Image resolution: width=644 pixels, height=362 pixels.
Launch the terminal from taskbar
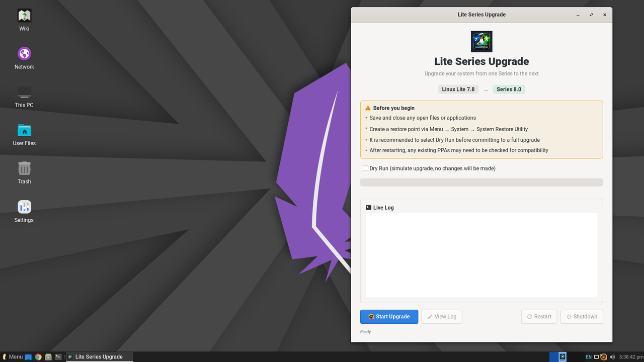click(x=58, y=357)
